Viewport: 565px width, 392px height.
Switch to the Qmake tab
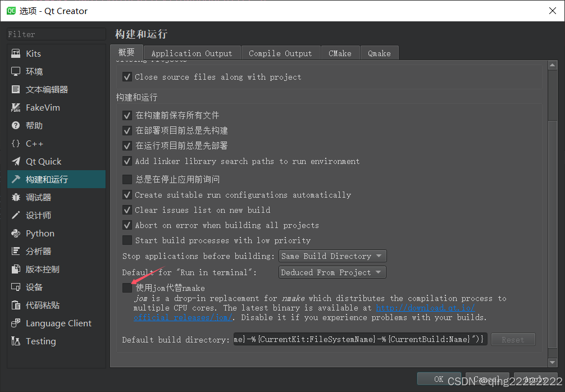pyautogui.click(x=379, y=53)
